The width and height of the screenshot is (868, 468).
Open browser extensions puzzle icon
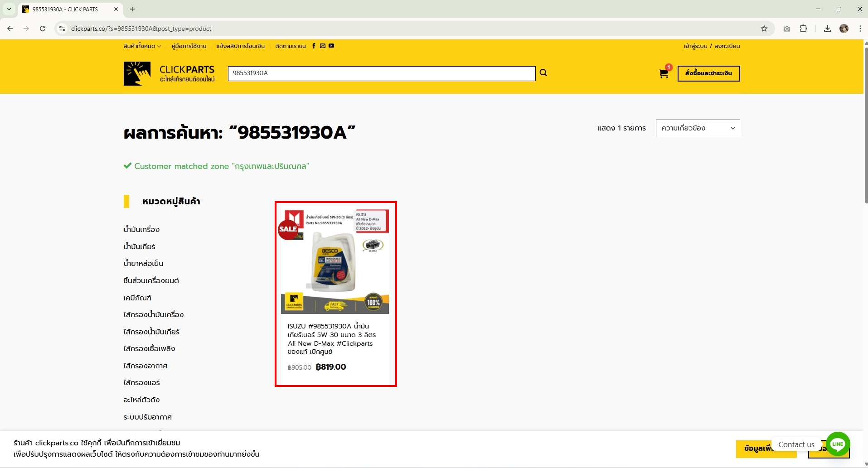coord(803,29)
